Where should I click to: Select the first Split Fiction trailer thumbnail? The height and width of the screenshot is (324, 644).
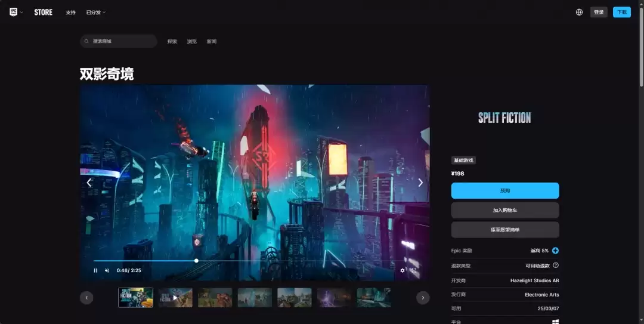coord(135,298)
